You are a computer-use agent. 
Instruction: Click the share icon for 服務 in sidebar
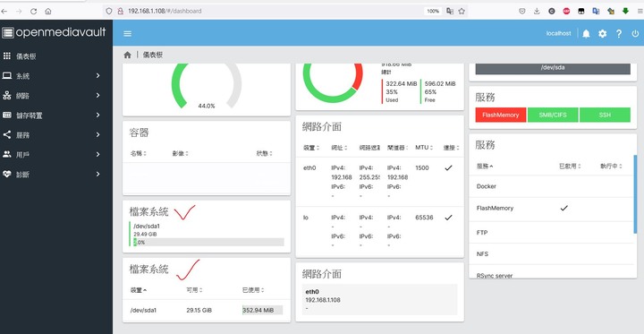pyautogui.click(x=7, y=134)
